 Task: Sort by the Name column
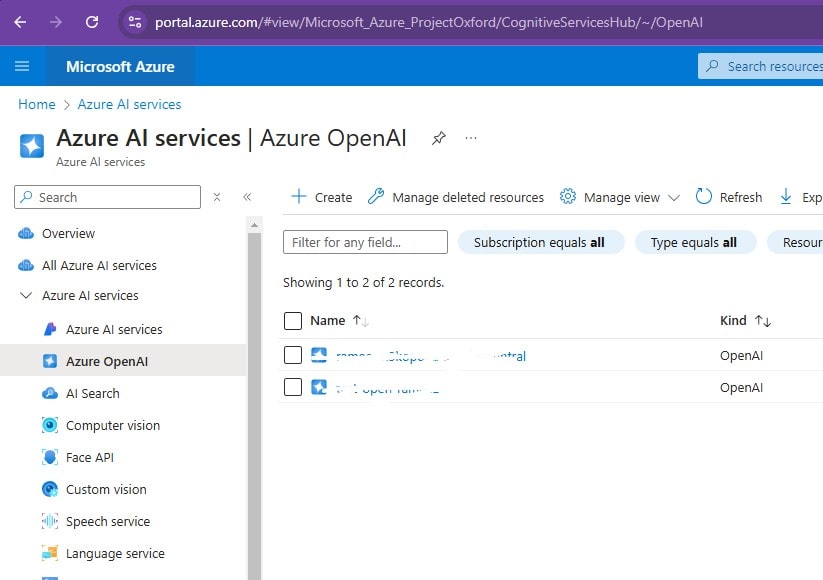[x=339, y=321]
